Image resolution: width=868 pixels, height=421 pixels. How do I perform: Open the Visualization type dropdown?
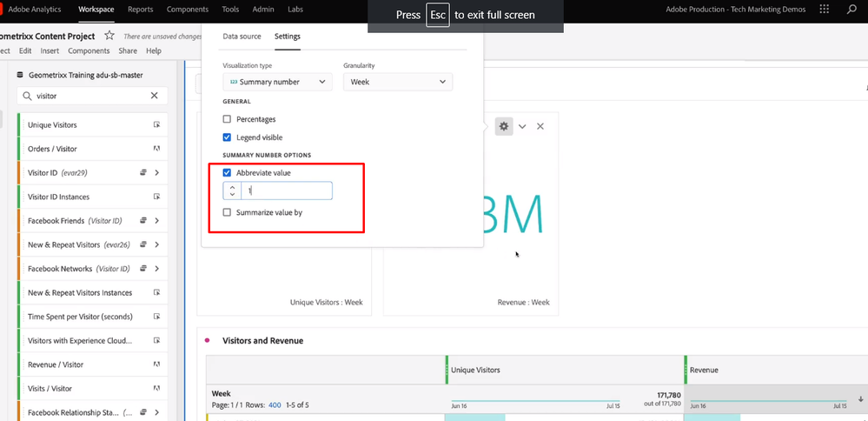pos(276,82)
